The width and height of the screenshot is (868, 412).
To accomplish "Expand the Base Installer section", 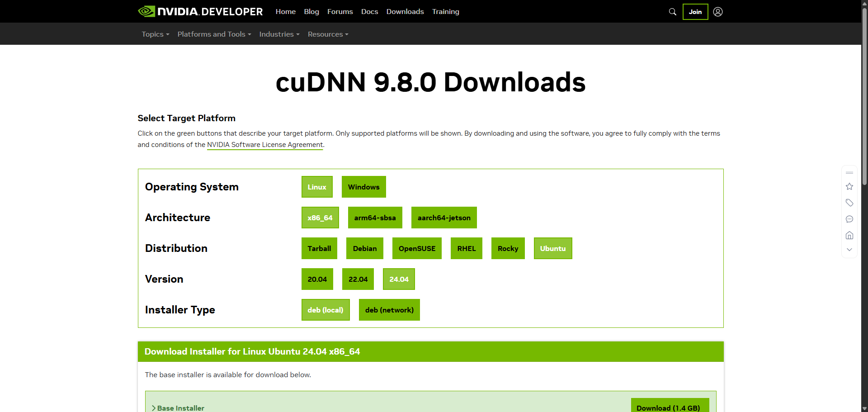I will point(178,408).
